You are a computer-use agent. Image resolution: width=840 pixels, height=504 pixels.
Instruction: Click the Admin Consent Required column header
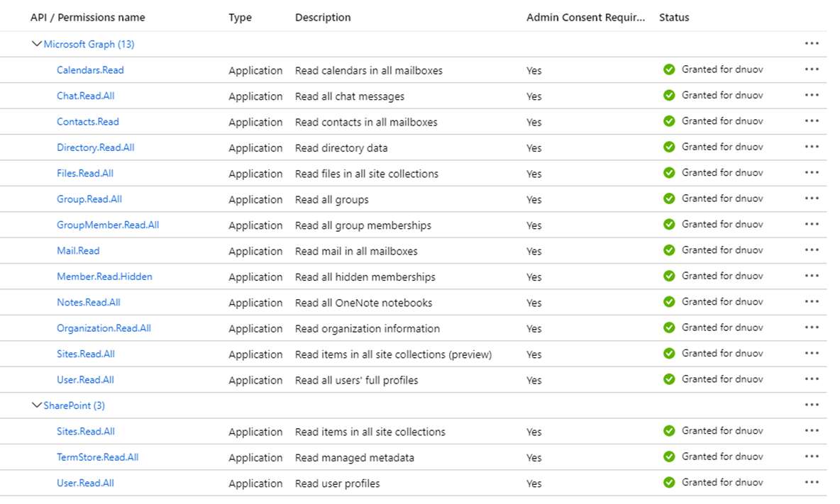pyautogui.click(x=585, y=17)
